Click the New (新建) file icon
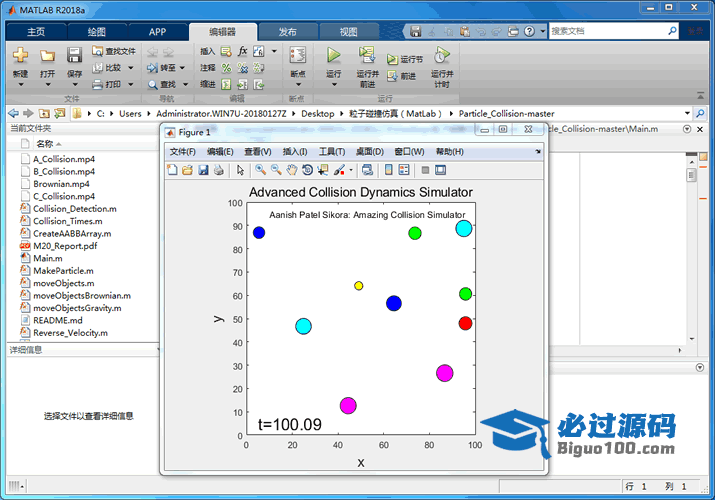 (x=20, y=55)
